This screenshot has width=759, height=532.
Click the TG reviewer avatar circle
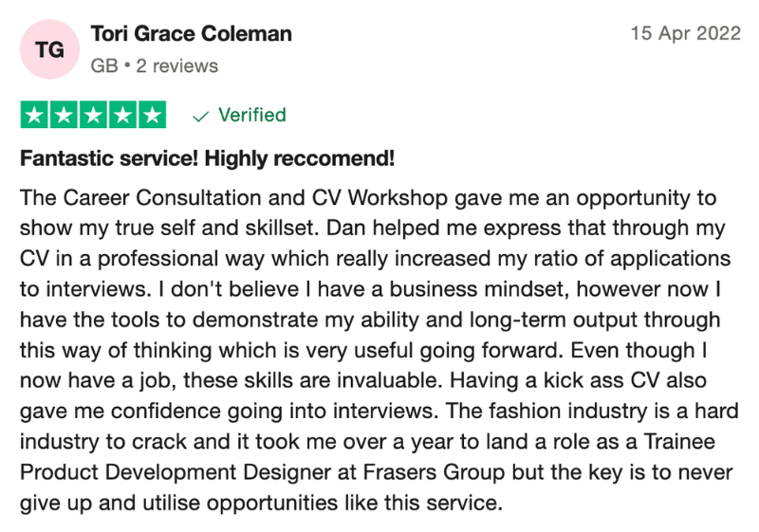49,49
